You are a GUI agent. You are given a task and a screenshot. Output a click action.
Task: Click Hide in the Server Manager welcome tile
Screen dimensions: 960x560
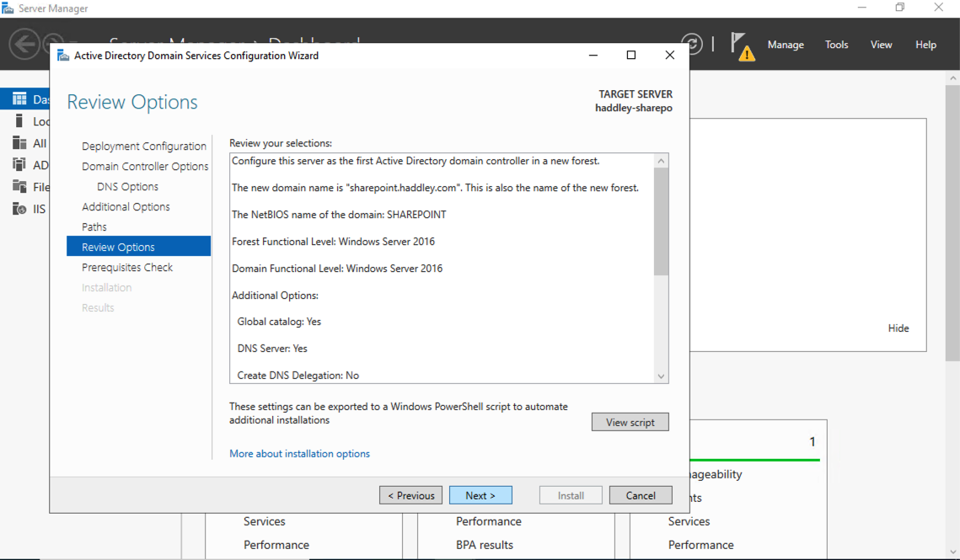[x=898, y=328]
